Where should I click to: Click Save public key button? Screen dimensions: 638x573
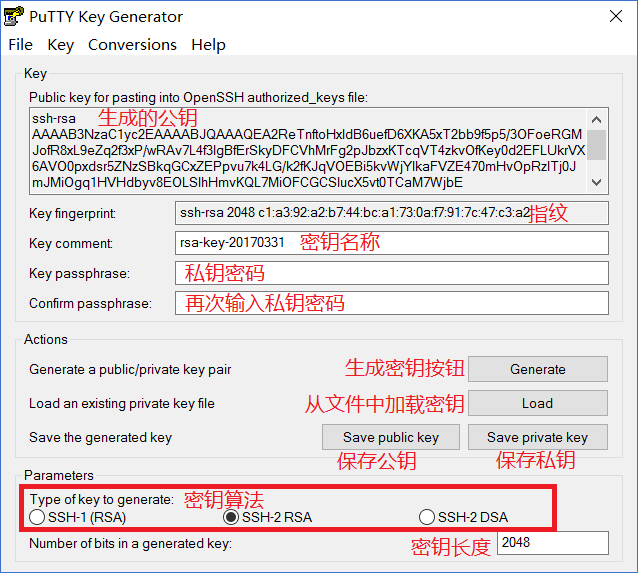point(391,437)
